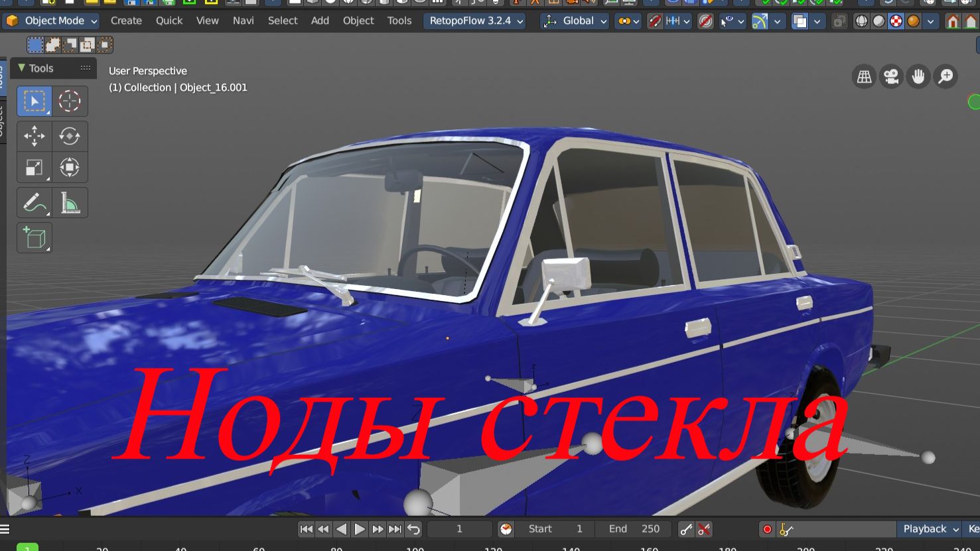This screenshot has height=551, width=980.
Task: Open the RetopoFlow 3.2.4 dropdown
Action: click(x=474, y=21)
